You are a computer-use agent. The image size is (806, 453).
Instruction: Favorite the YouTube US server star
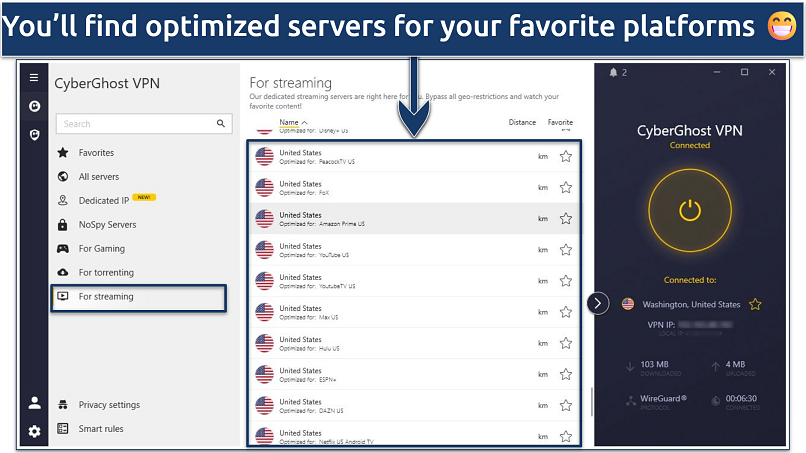pyautogui.click(x=566, y=250)
